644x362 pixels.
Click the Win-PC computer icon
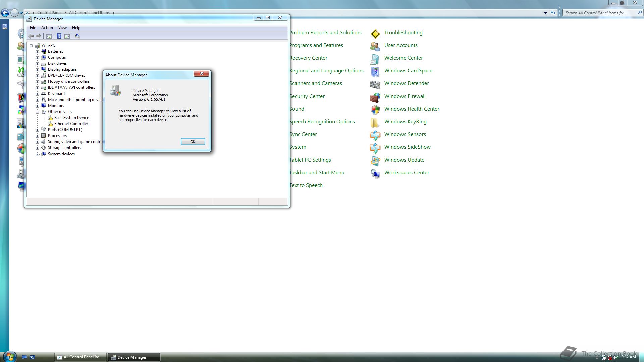(37, 45)
